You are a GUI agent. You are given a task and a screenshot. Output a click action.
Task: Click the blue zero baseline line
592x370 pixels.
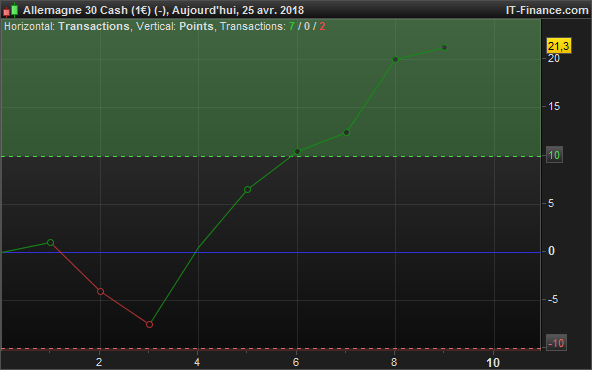coord(271,252)
